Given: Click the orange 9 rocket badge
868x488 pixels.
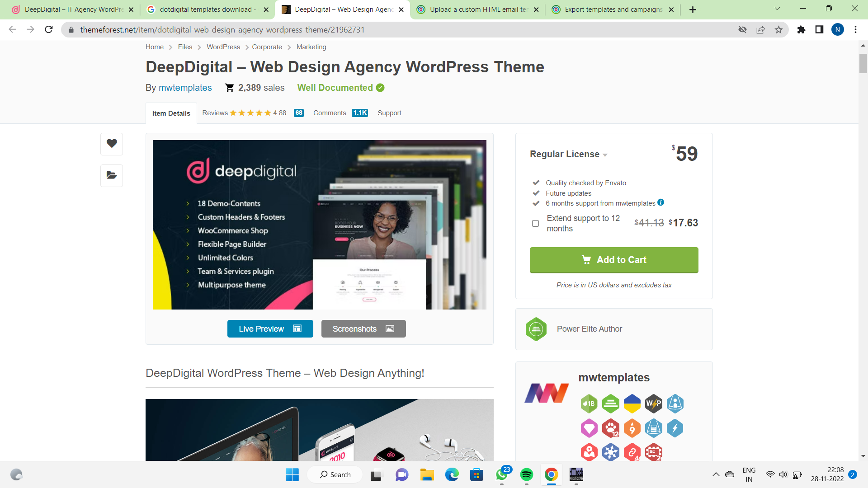Looking at the screenshot, I should point(632,428).
